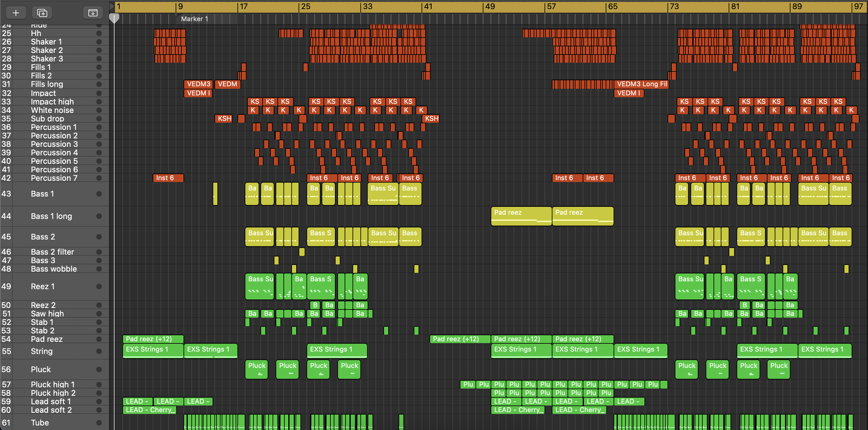Toggle the White noise track enable dot
The height and width of the screenshot is (430, 868).
(x=99, y=110)
